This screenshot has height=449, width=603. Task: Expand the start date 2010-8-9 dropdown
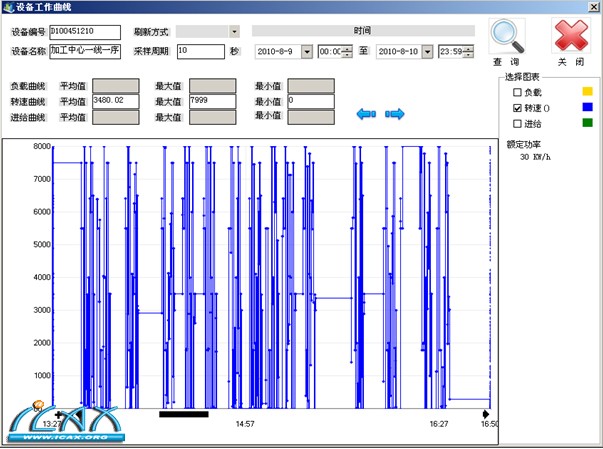(x=307, y=51)
